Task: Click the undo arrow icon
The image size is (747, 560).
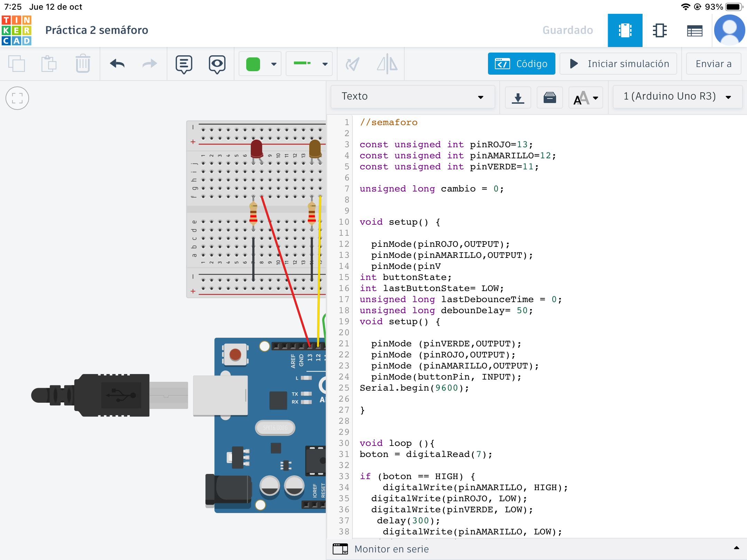Action: (x=117, y=64)
